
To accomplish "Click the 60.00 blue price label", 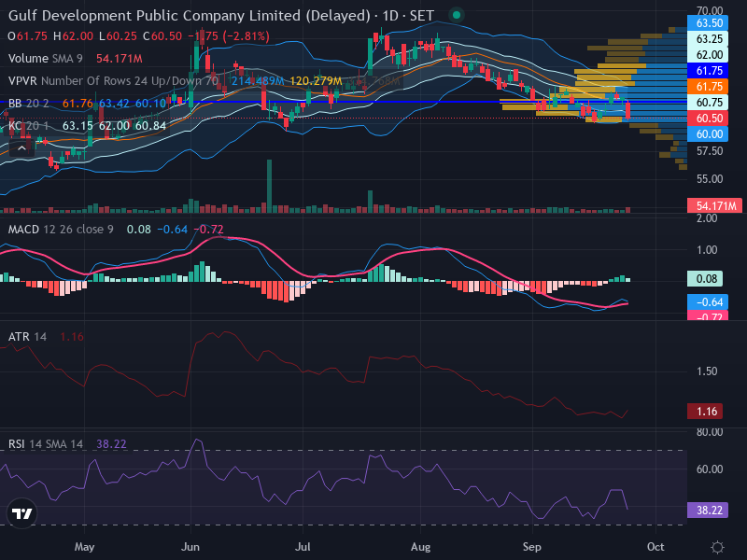I will (x=708, y=133).
